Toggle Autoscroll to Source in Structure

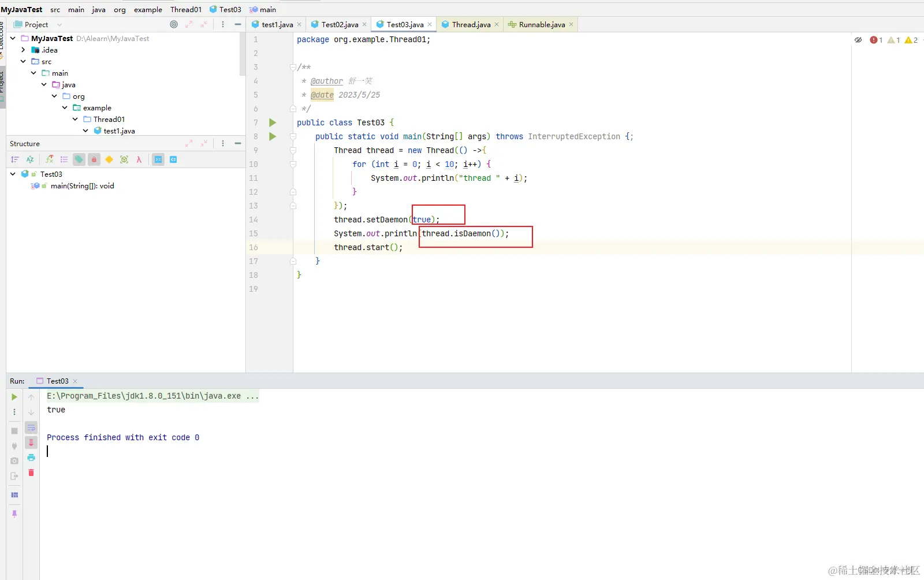pos(158,159)
